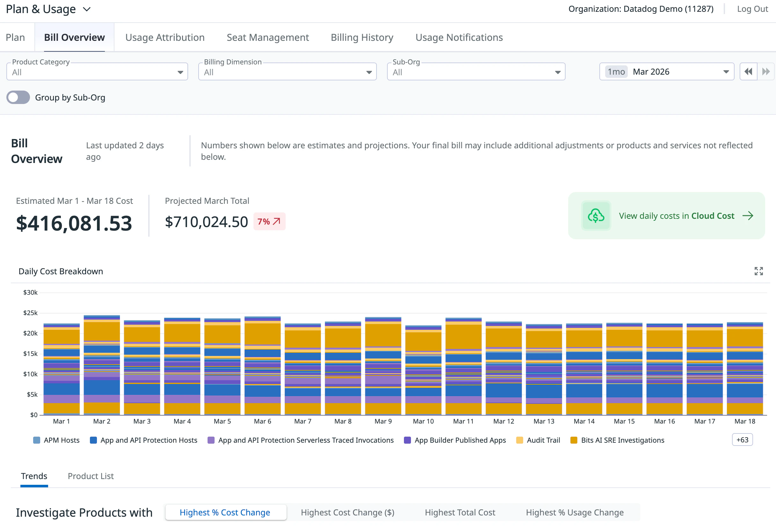Viewport: 776px width, 532px height.
Task: Switch to Usage Attribution tab
Action: pyautogui.click(x=165, y=37)
